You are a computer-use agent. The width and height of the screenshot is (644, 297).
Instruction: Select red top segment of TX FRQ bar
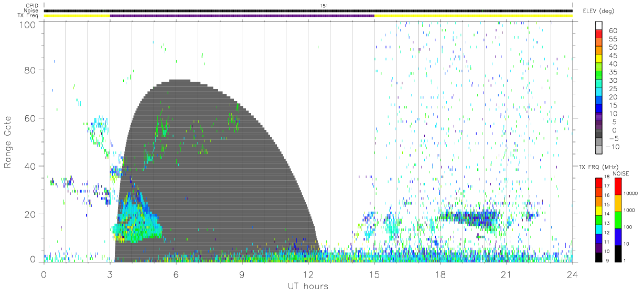coord(599,182)
